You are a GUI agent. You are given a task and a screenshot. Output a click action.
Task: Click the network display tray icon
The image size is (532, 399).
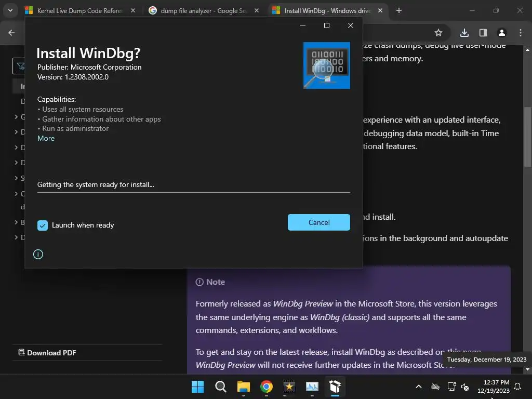coord(451,387)
